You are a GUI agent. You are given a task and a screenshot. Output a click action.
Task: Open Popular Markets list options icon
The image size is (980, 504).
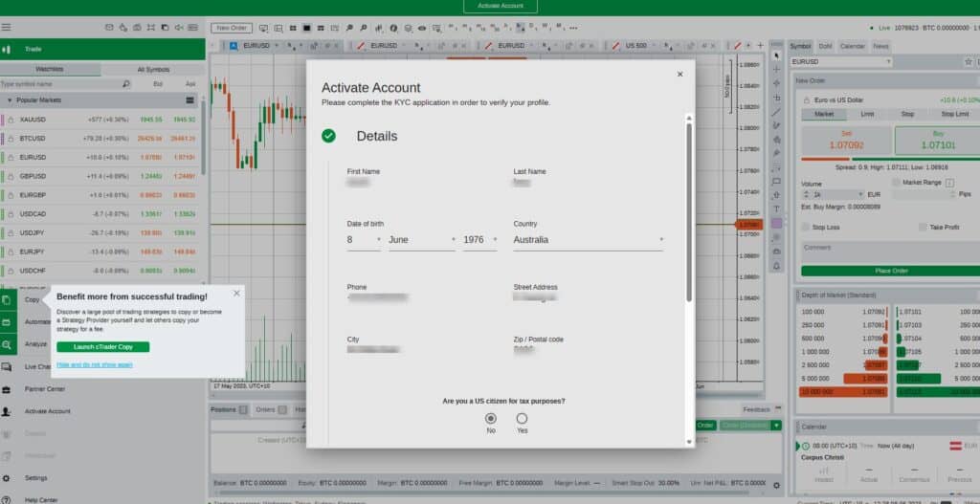tap(190, 99)
